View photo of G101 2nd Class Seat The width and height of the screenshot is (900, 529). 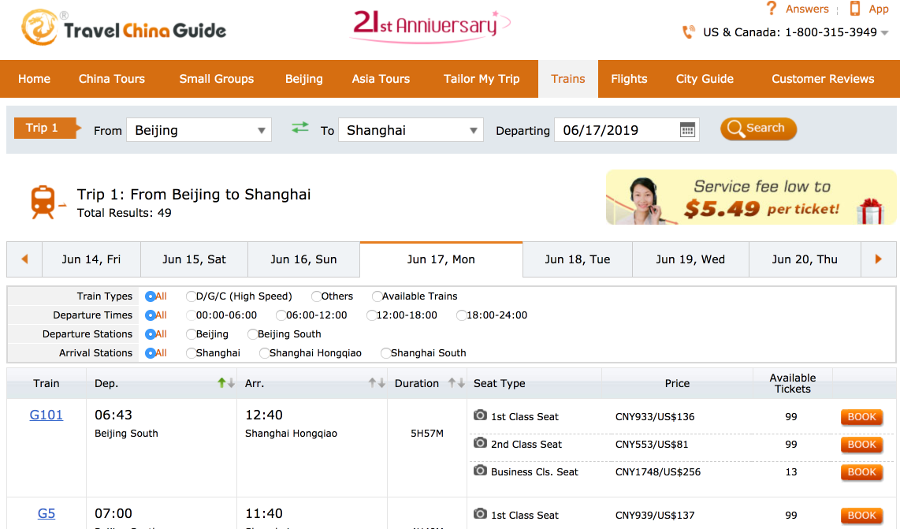(480, 443)
